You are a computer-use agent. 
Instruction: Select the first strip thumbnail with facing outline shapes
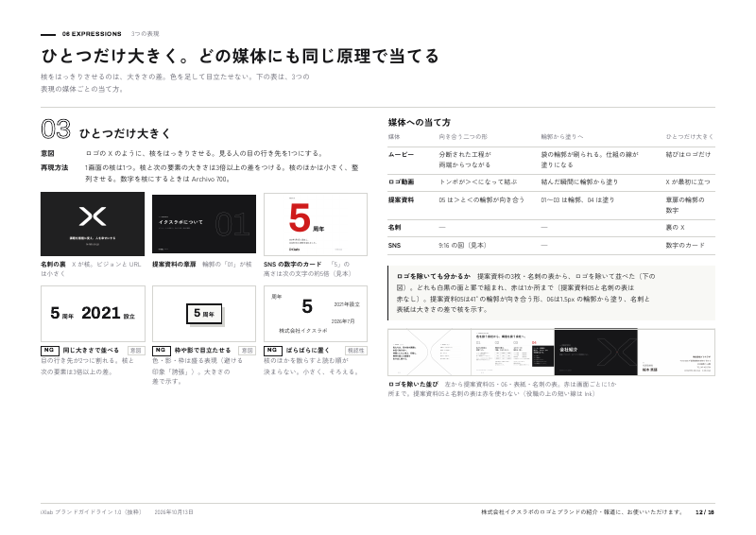[x=429, y=353]
